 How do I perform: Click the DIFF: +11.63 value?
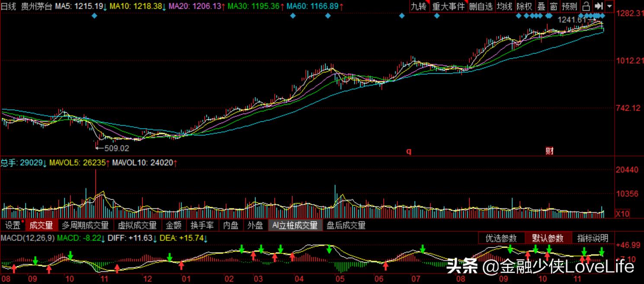pyautogui.click(x=133, y=238)
